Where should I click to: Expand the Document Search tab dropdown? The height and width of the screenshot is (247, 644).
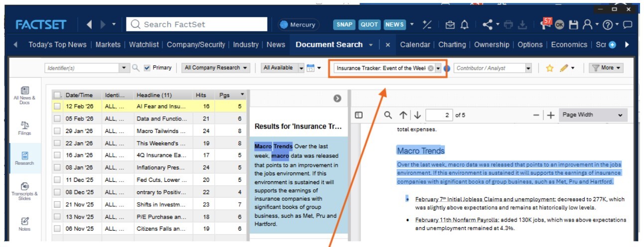[x=371, y=45]
